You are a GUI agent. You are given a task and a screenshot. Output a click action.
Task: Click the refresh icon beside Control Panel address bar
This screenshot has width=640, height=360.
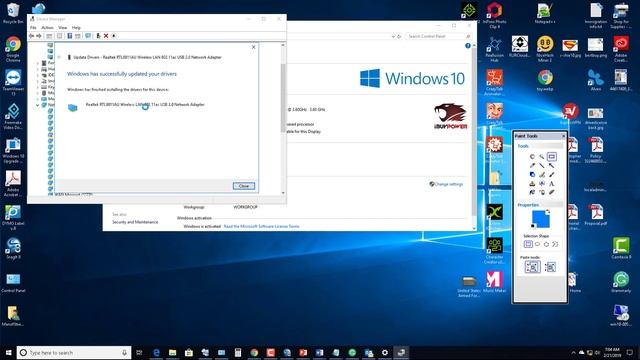point(400,36)
